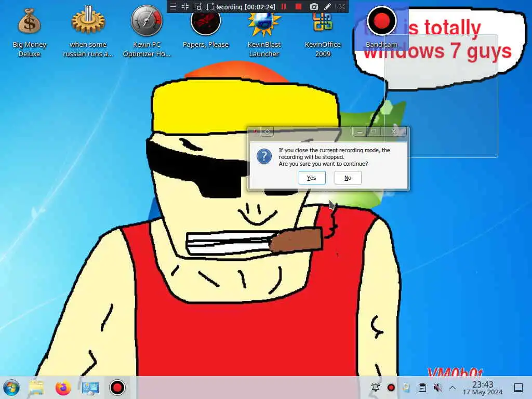Click the recording timer text [00:02:24]
Viewport: 532px width, 399px height.
coord(260,7)
